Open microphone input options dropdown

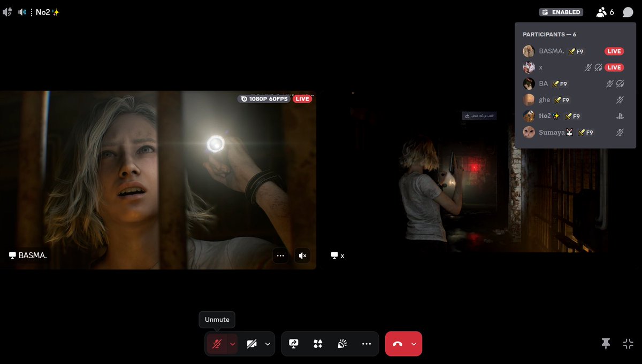click(232, 344)
